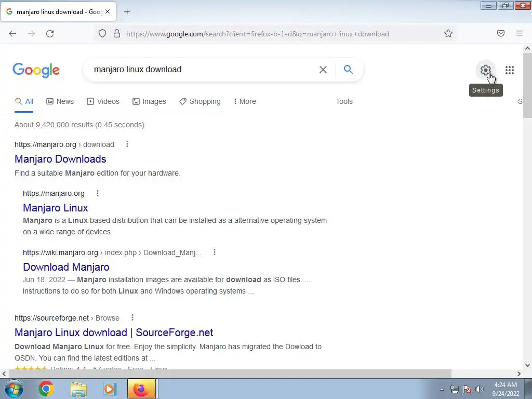Click the vertical scrollbar down arrow
This screenshot has height=399, width=532.
tap(528, 365)
